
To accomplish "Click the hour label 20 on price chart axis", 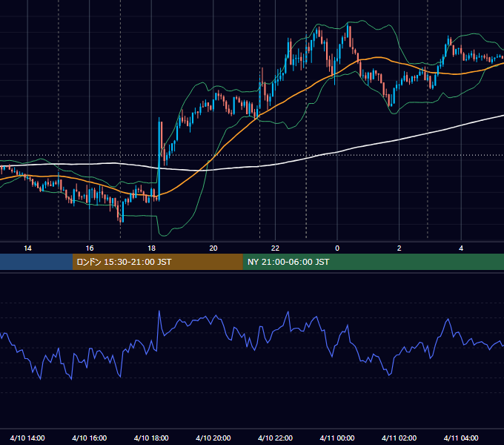I will coord(213,248).
